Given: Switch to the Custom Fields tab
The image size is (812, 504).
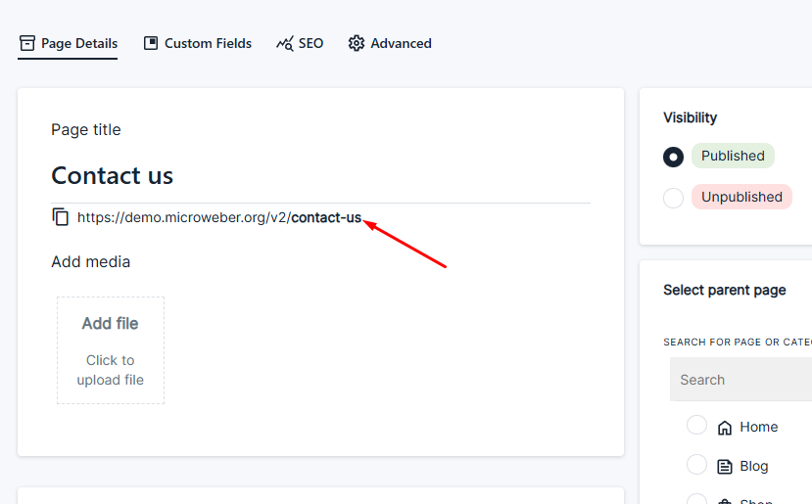Looking at the screenshot, I should pyautogui.click(x=208, y=43).
